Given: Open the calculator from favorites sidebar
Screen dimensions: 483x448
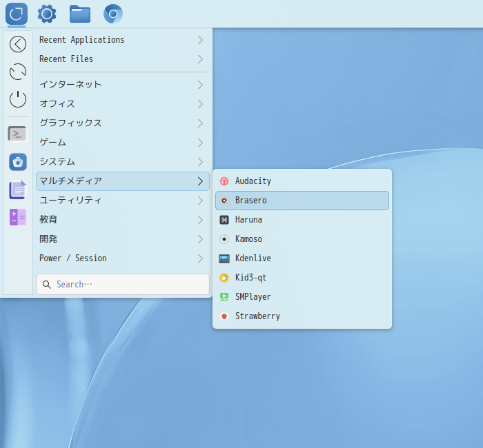Looking at the screenshot, I should [17, 217].
